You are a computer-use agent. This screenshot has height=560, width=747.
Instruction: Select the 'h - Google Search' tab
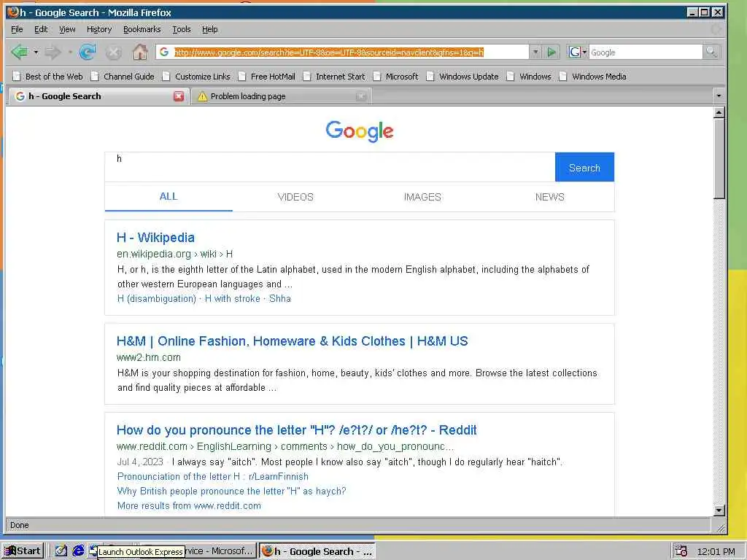(x=98, y=96)
